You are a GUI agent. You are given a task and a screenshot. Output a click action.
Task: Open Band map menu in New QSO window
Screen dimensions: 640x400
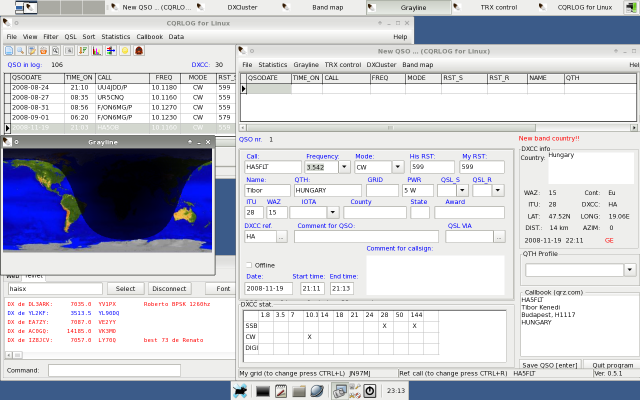[418, 65]
